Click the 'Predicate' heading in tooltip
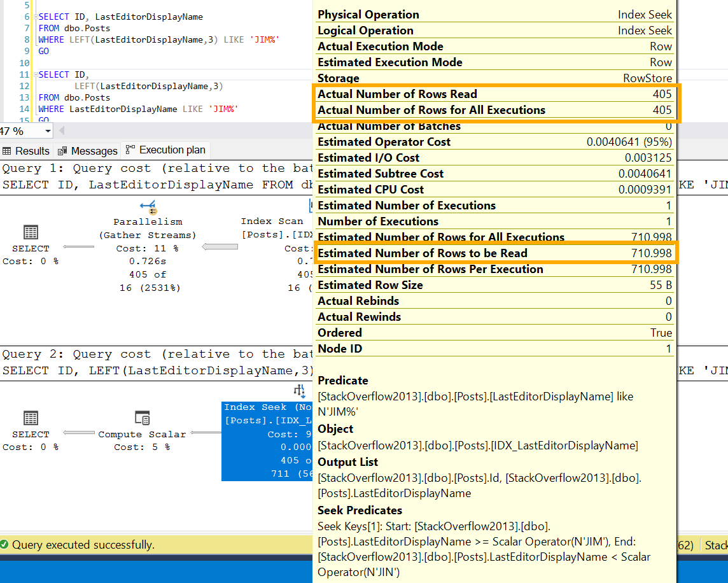The image size is (728, 583). [x=342, y=381]
